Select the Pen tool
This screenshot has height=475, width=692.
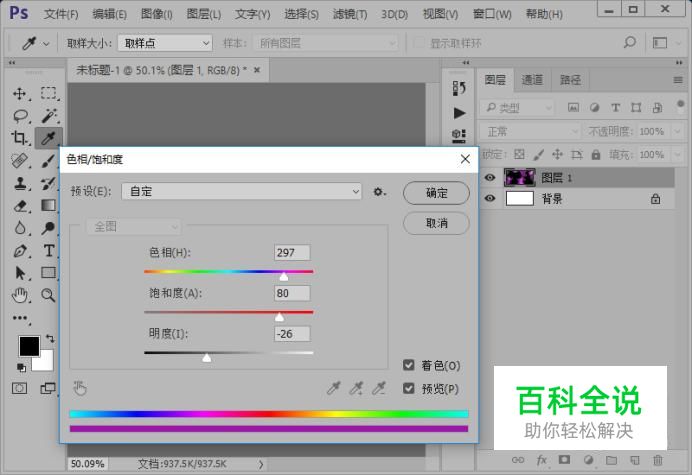[x=20, y=251]
